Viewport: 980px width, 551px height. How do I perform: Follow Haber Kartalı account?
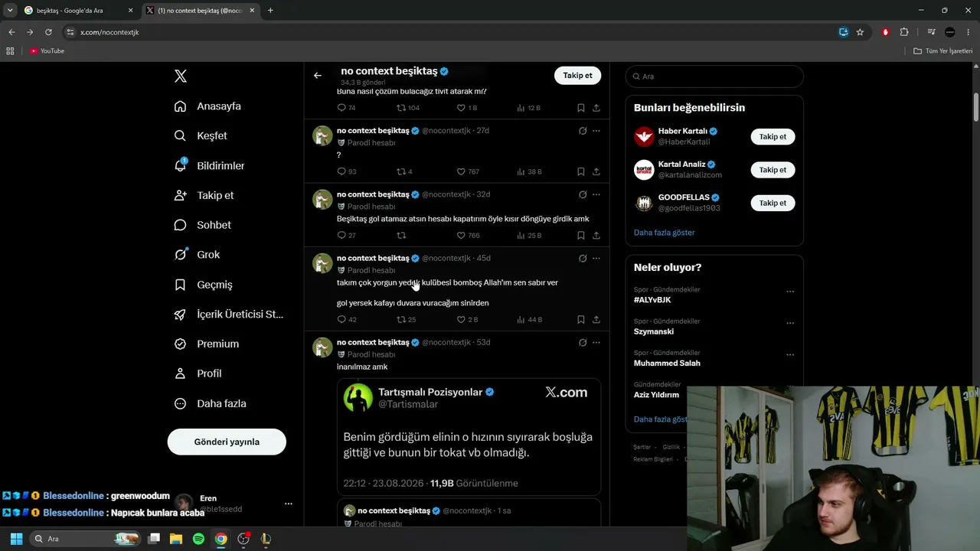[773, 137]
